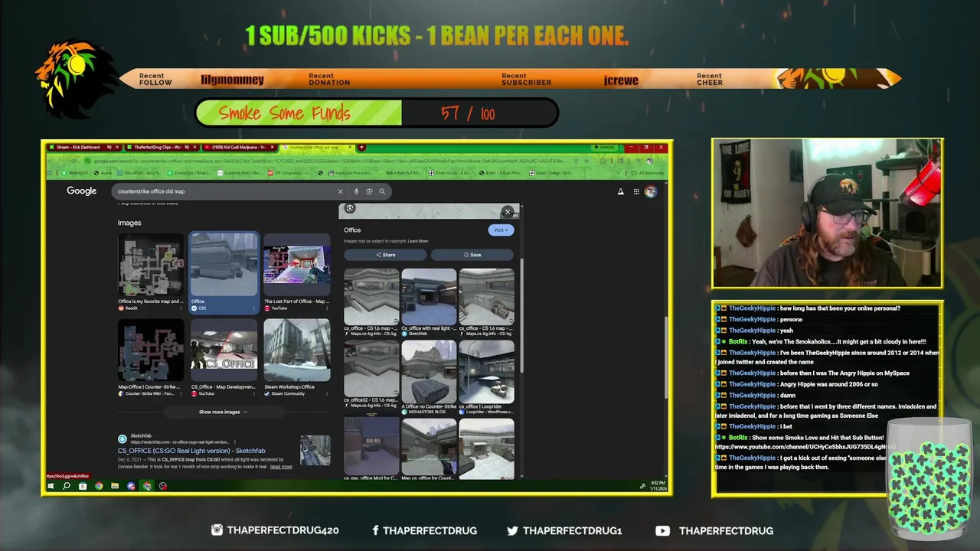Open cs_office Looprider related image

(487, 372)
